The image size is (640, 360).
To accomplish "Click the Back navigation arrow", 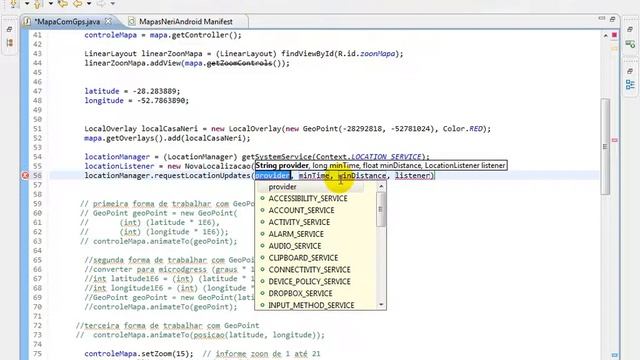I will [x=77, y=4].
